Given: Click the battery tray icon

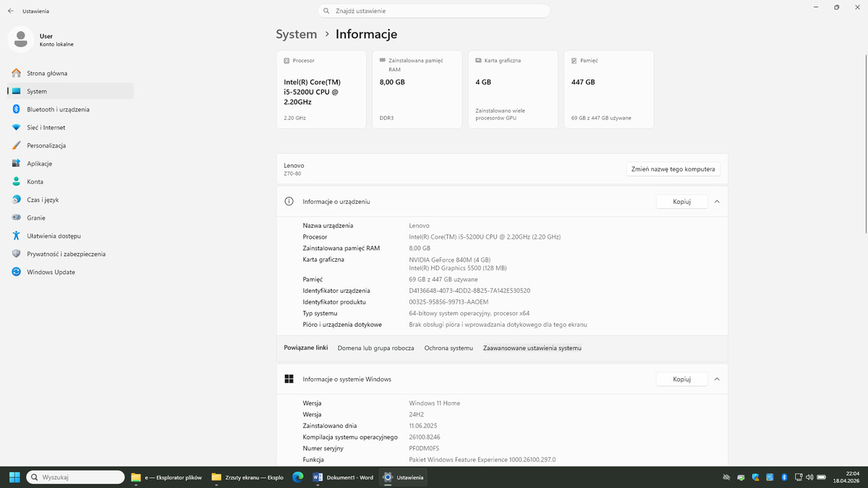Looking at the screenshot, I should 821,477.
